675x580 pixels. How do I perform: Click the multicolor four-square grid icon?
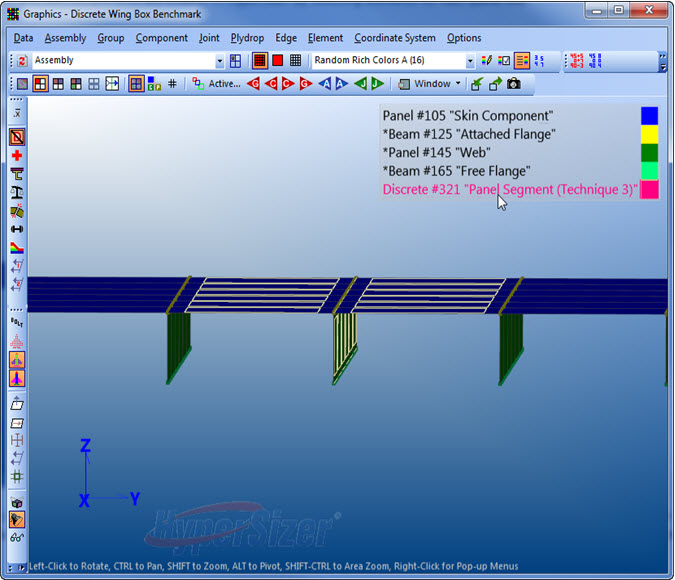coord(76,84)
